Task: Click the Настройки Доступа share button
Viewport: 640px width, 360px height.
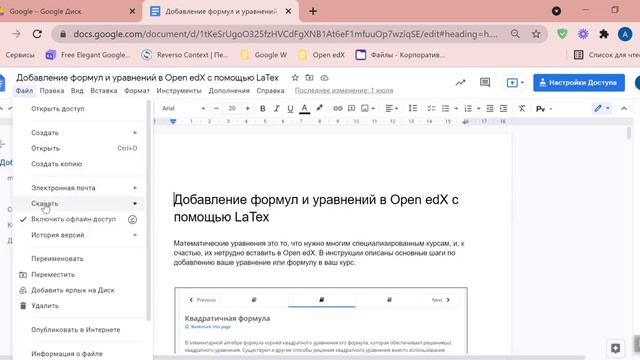Action: click(x=579, y=83)
